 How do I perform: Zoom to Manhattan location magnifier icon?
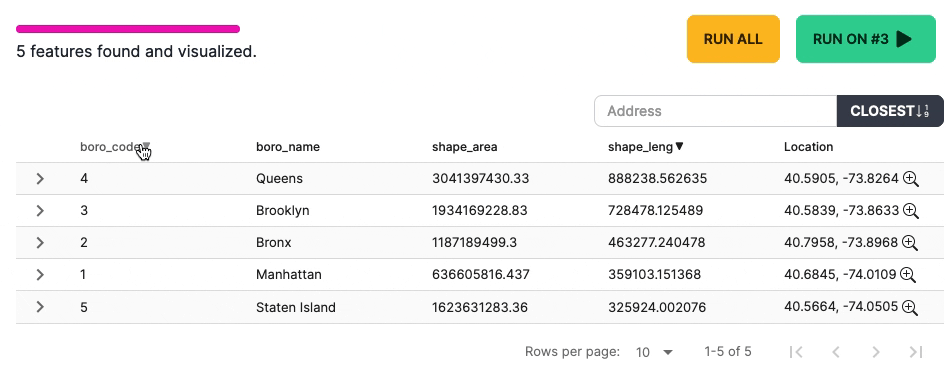pyautogui.click(x=908, y=274)
